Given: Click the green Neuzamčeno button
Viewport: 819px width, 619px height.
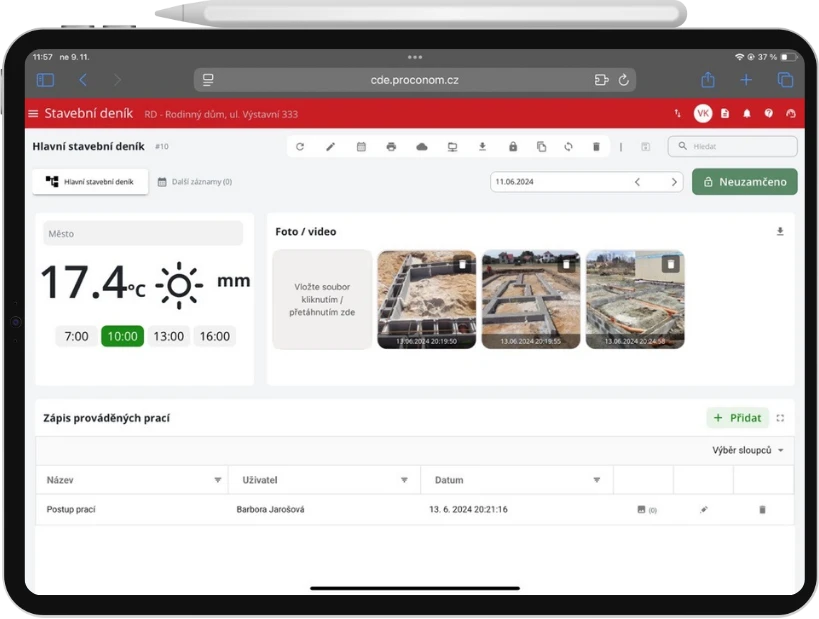Looking at the screenshot, I should coord(744,182).
